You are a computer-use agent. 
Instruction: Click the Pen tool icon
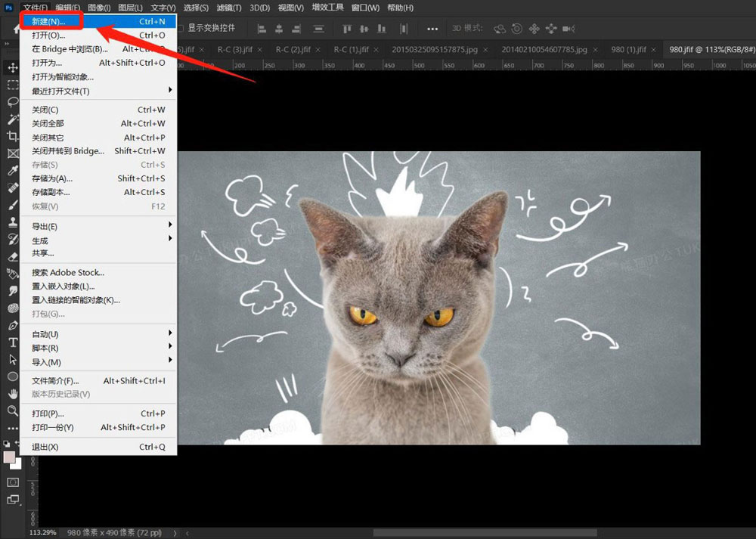pyautogui.click(x=13, y=325)
